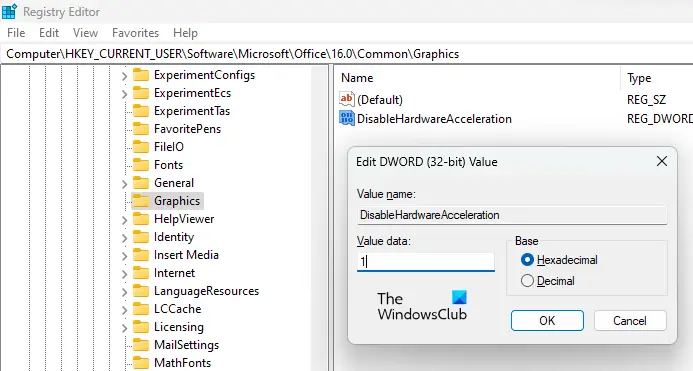Confirm the DWORD edit with OK
Screen dimensions: 693x371
[547, 321]
